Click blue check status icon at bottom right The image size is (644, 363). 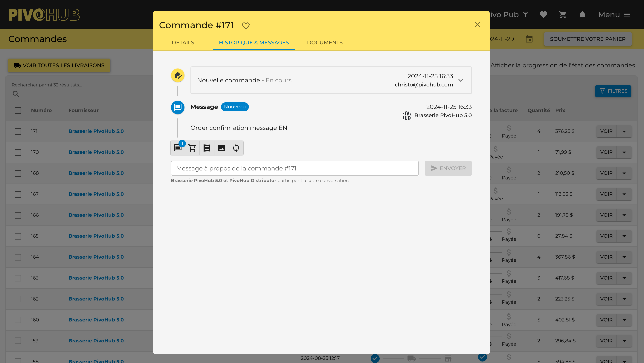tap(482, 357)
